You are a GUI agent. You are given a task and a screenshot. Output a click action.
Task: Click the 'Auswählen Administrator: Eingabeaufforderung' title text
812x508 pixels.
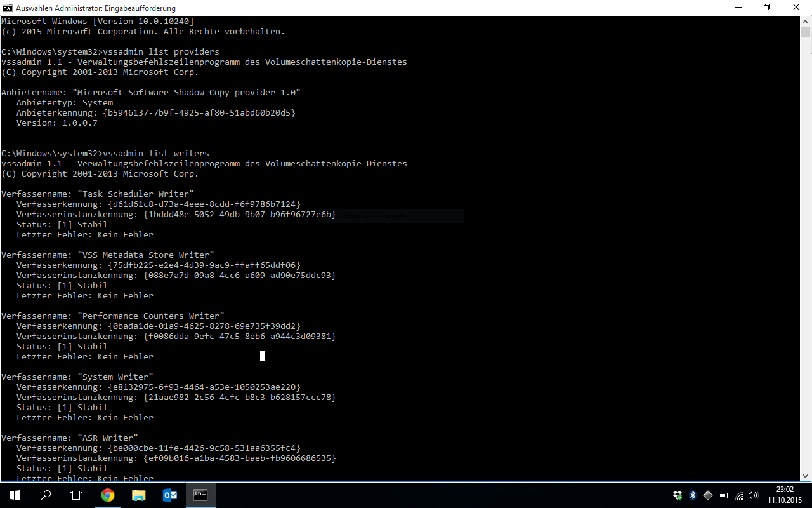click(x=96, y=8)
